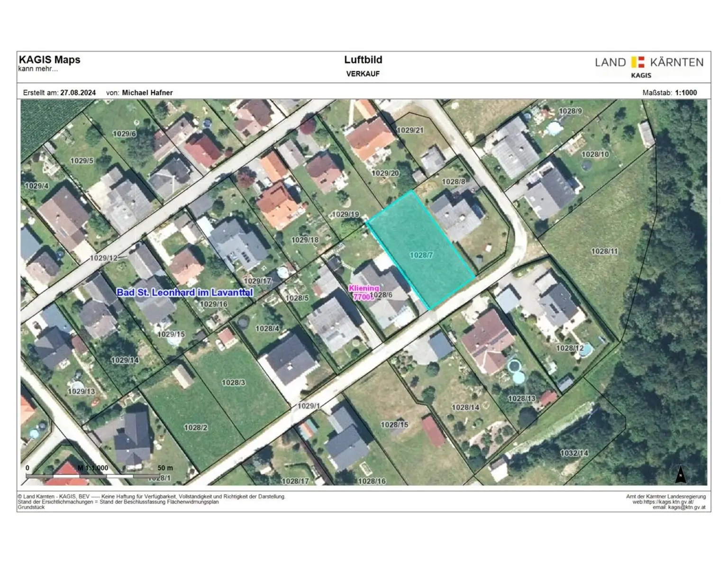Click parcel label 1028/2
Viewport: 728px width, 563px height.
[x=196, y=427]
